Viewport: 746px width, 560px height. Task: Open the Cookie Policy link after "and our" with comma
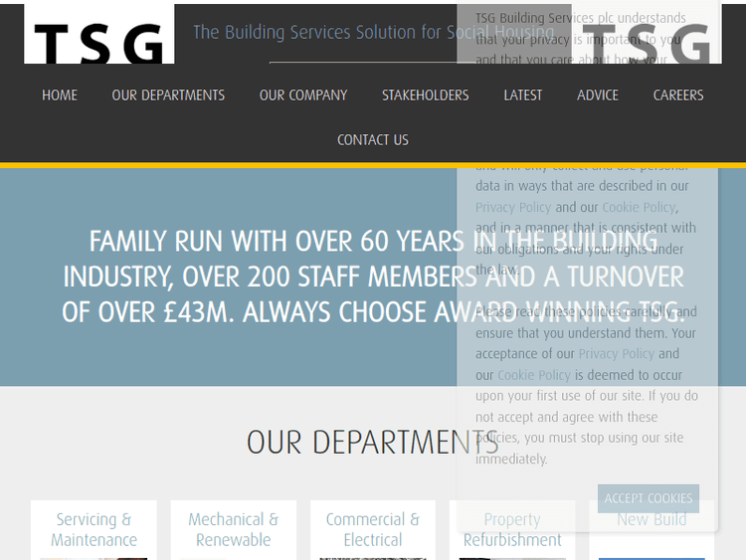point(639,208)
